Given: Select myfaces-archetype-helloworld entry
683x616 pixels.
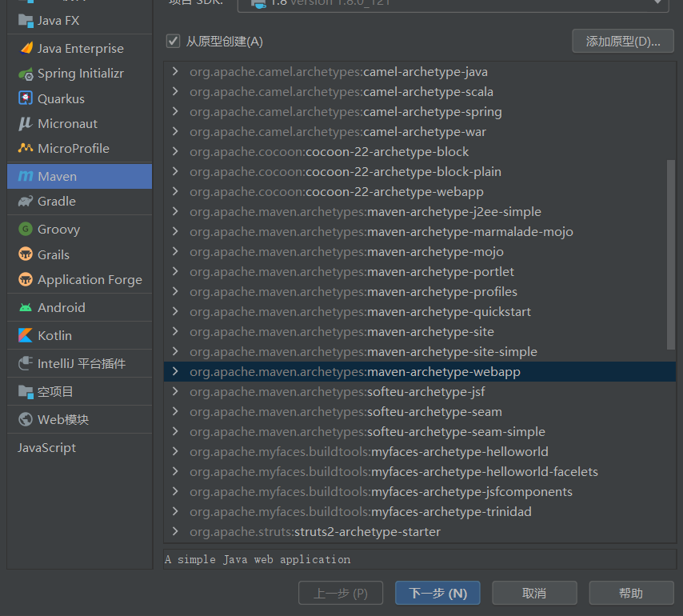Looking at the screenshot, I should click(x=419, y=452).
